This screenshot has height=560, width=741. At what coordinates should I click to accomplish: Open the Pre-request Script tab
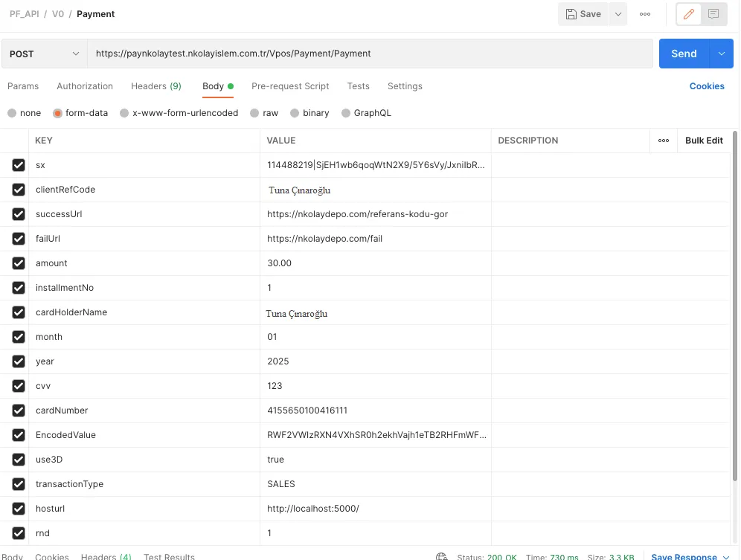click(x=290, y=86)
